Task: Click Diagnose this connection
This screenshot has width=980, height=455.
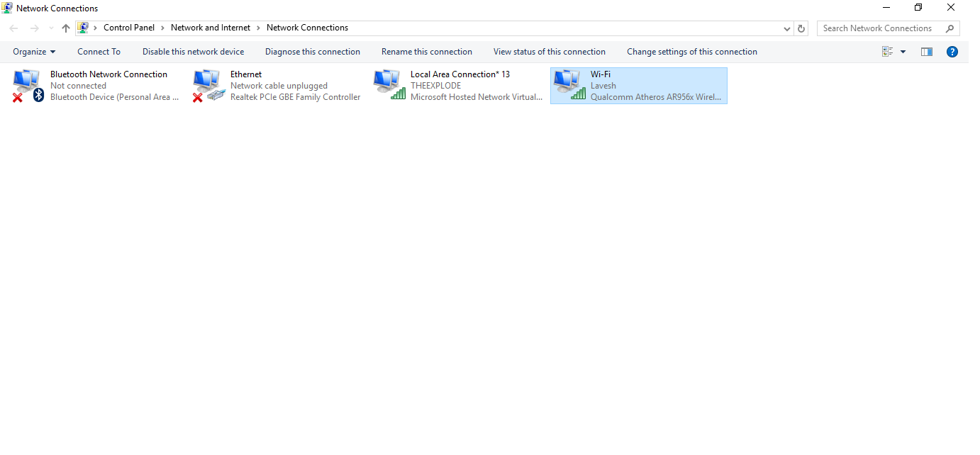Action: tap(312, 51)
